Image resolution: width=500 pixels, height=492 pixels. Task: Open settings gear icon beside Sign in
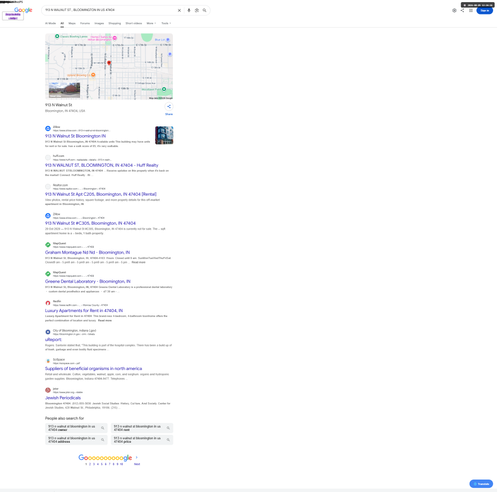pyautogui.click(x=454, y=10)
